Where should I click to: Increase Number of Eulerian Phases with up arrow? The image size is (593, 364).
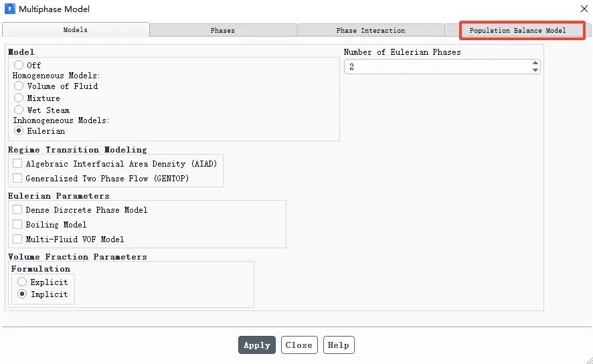click(535, 64)
